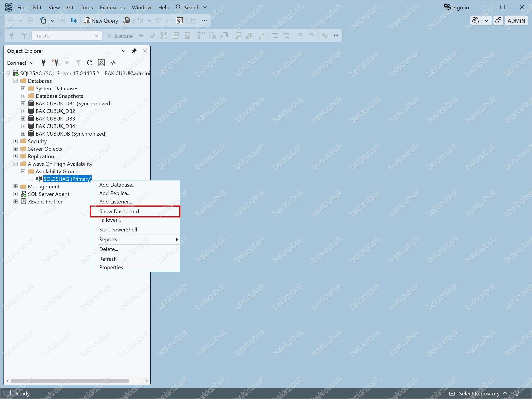Click the Object Explorer policy health icon
This screenshot has width=532, height=399.
pyautogui.click(x=101, y=63)
